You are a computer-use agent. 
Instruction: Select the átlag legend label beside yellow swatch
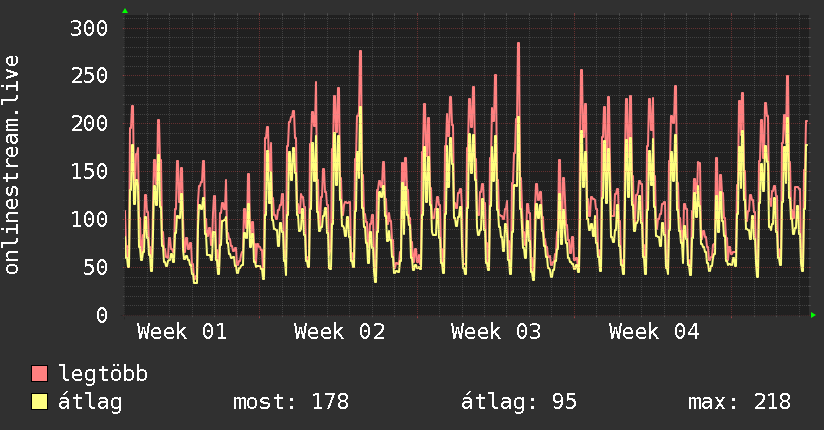coord(90,403)
